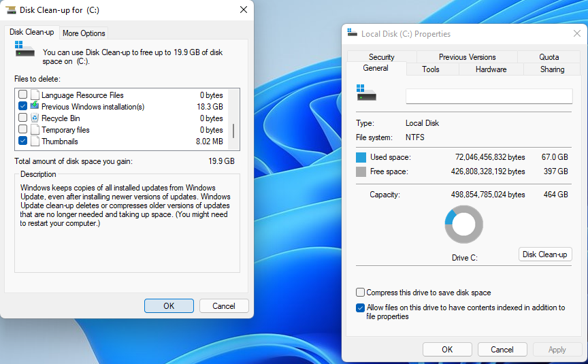Image resolution: width=588 pixels, height=364 pixels.
Task: Click the '498,854,785,024 bytes' capacity value
Action: (488, 195)
